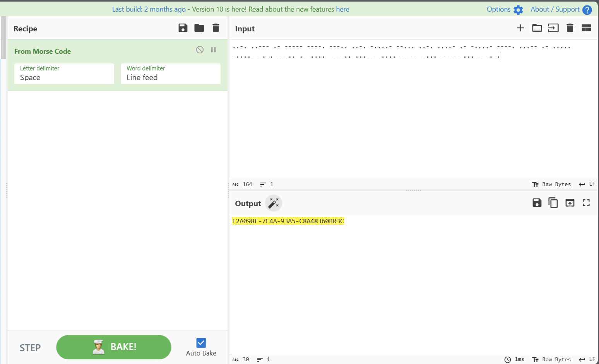This screenshot has width=599, height=364.
Task: Save output to file
Action: tap(537, 203)
